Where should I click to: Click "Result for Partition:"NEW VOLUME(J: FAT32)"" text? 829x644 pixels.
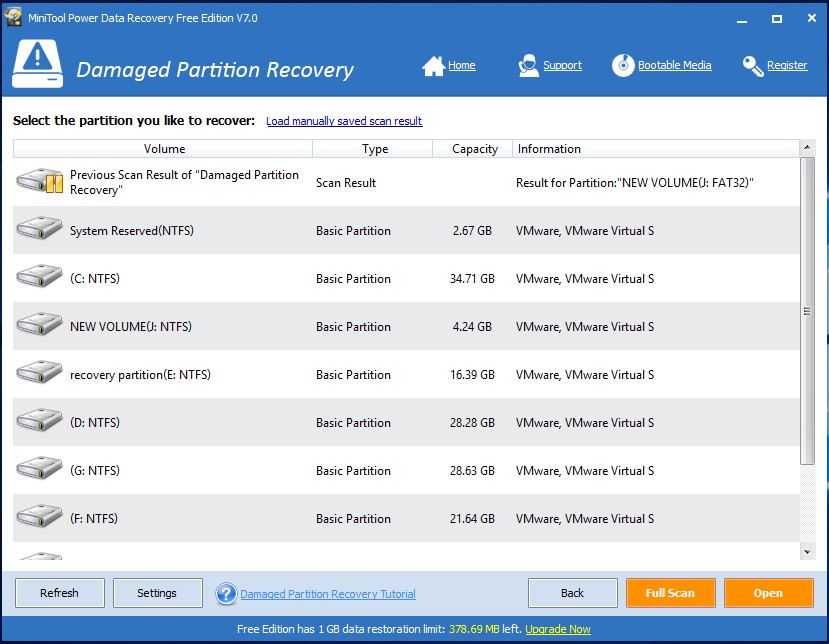pyautogui.click(x=634, y=183)
